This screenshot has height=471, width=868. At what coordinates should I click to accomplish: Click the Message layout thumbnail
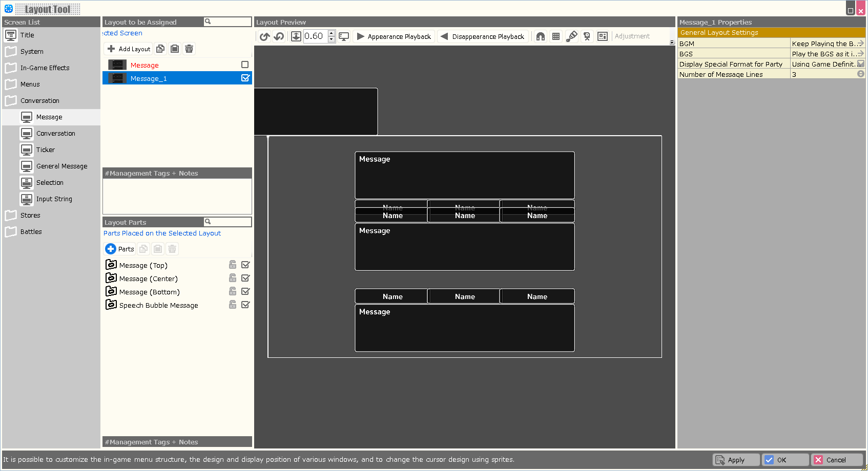click(117, 65)
